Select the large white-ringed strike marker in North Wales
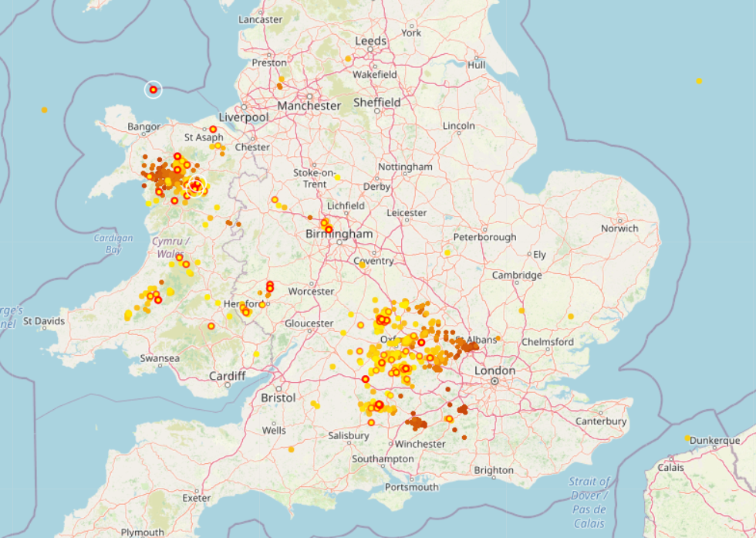The height and width of the screenshot is (538, 756). 195,185
